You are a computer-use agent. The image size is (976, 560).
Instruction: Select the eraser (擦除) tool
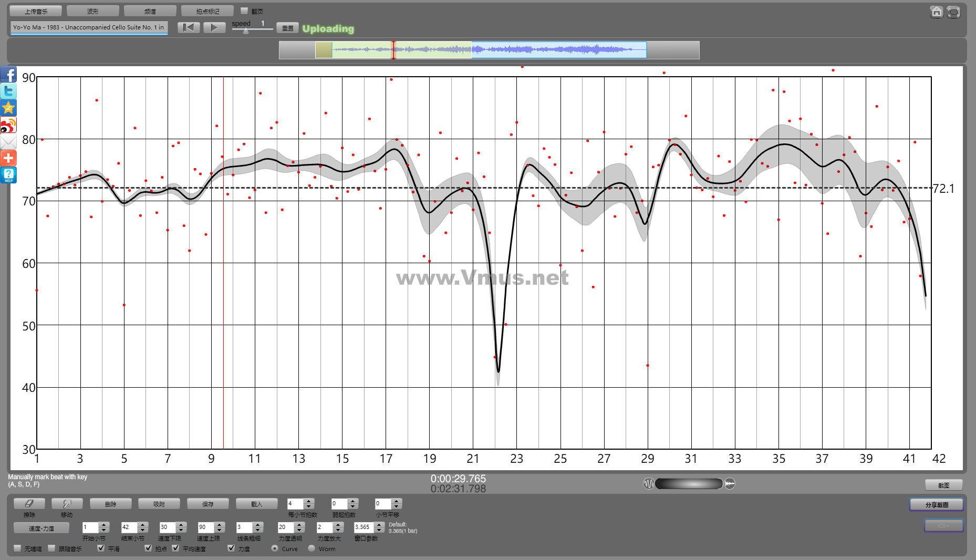(29, 504)
